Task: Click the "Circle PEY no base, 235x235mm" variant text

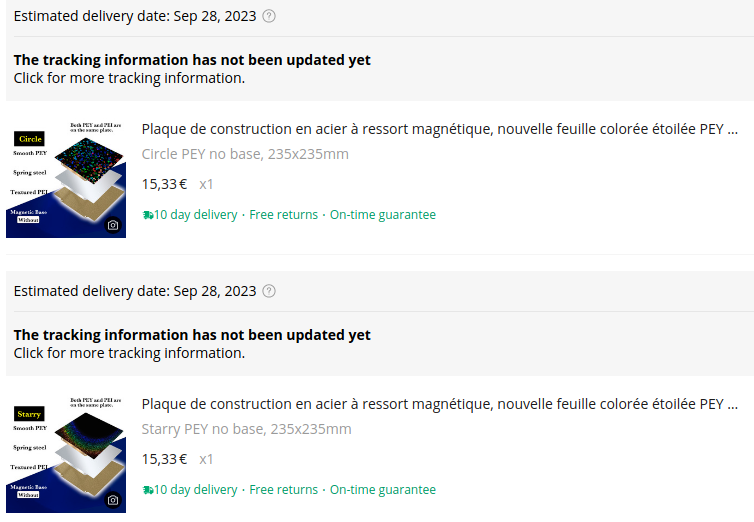Action: [x=245, y=154]
